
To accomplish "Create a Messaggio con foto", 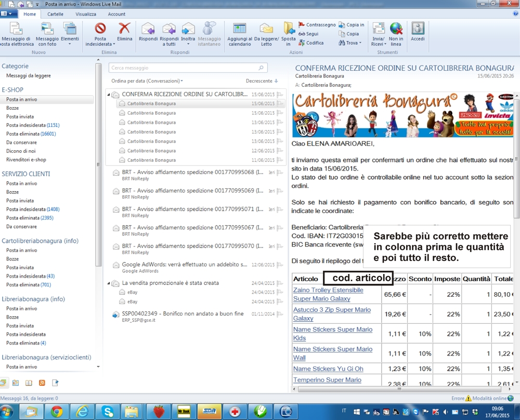I will (47, 34).
